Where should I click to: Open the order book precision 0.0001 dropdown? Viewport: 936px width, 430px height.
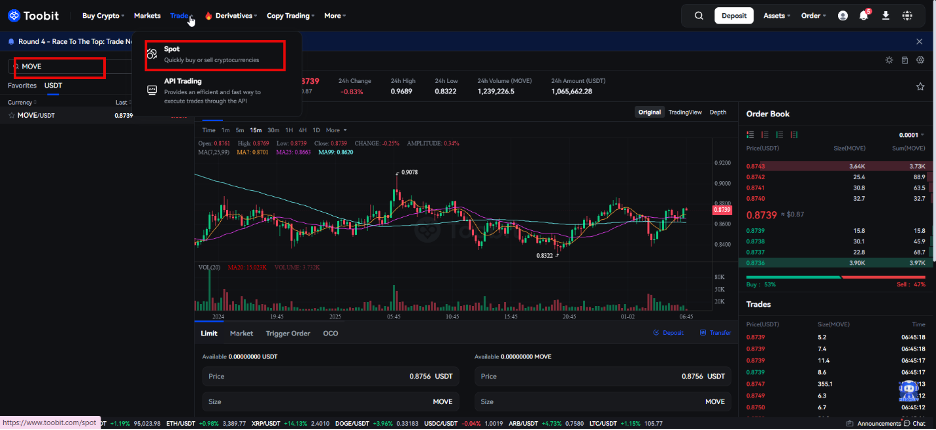point(910,134)
